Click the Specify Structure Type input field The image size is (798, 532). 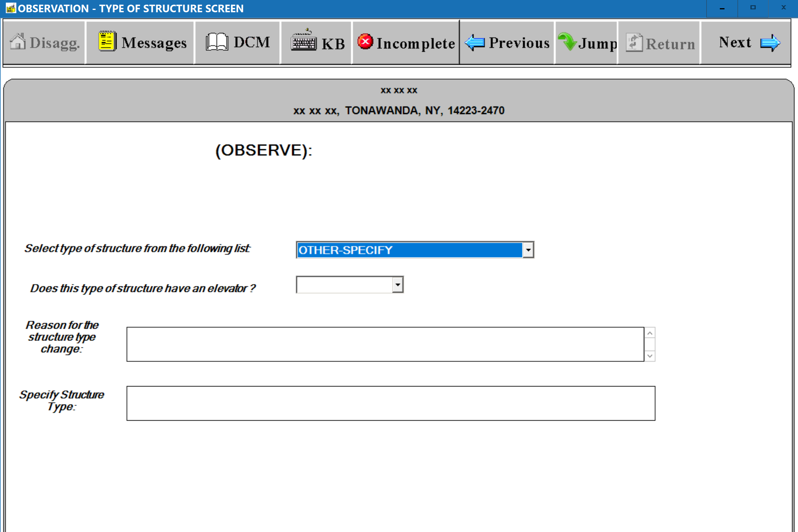coord(391,403)
